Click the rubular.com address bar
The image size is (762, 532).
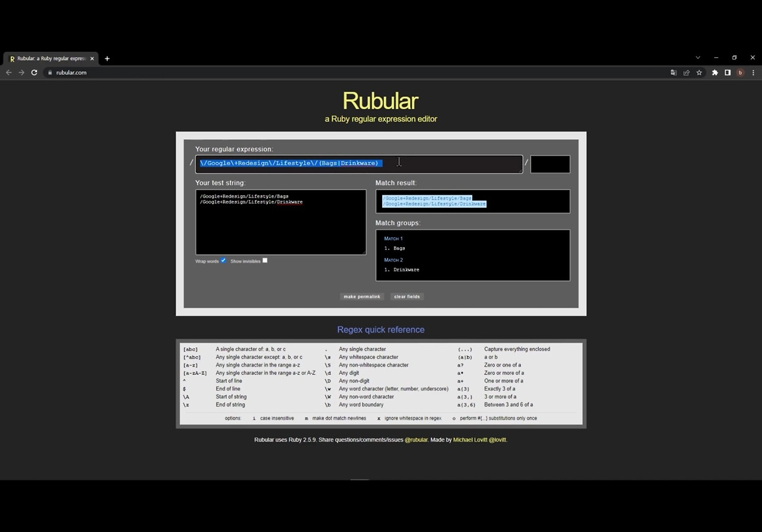tap(357, 73)
